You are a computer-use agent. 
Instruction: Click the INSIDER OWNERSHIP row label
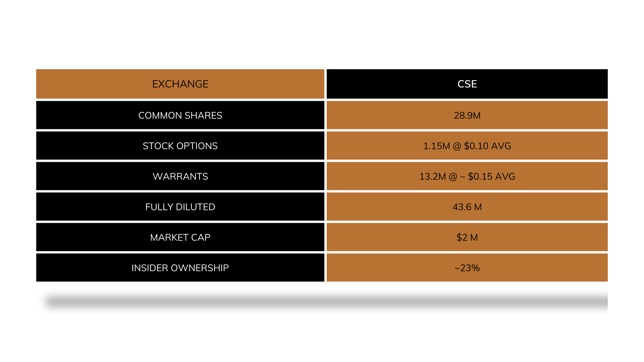180,268
